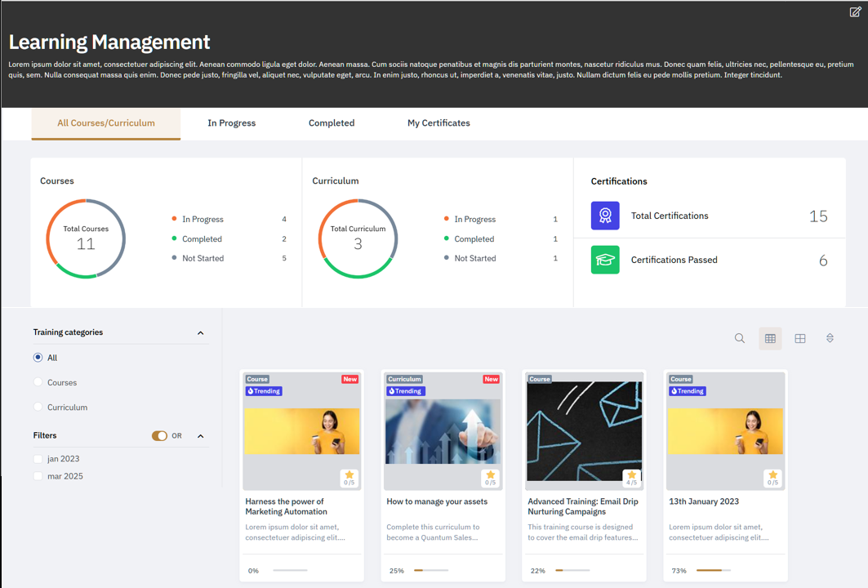Click the arrows thumbnail on manage assets card

point(443,431)
